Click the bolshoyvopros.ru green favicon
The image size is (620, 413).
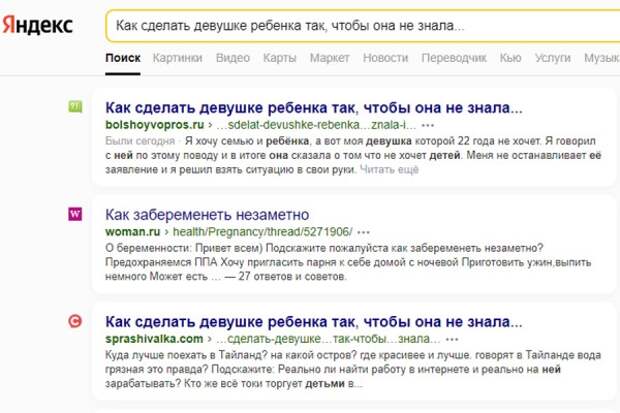(x=75, y=106)
